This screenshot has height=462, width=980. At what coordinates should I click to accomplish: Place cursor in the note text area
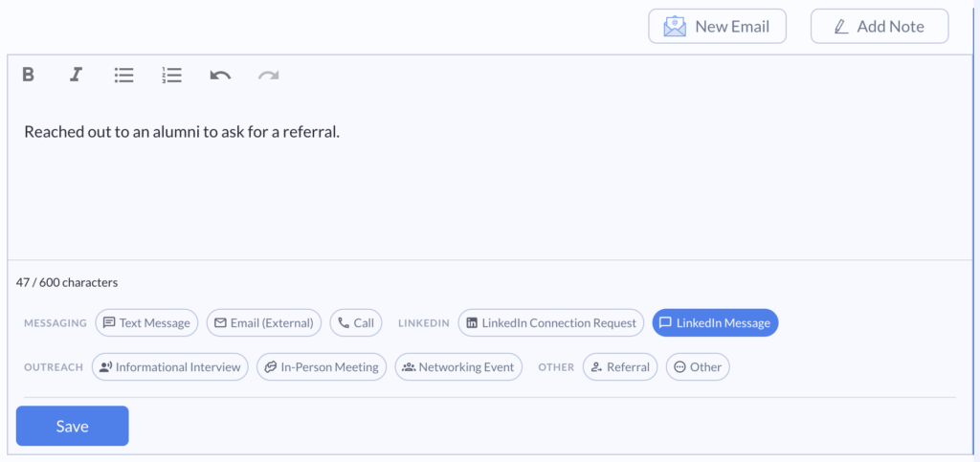(x=490, y=178)
